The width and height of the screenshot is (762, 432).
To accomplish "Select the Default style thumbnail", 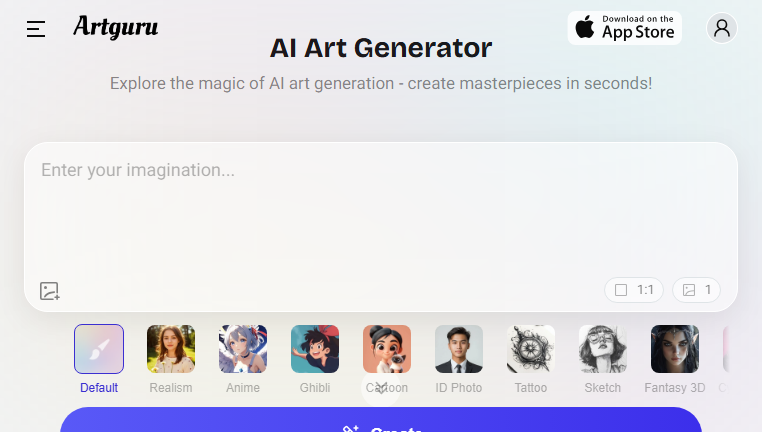I will click(99, 349).
